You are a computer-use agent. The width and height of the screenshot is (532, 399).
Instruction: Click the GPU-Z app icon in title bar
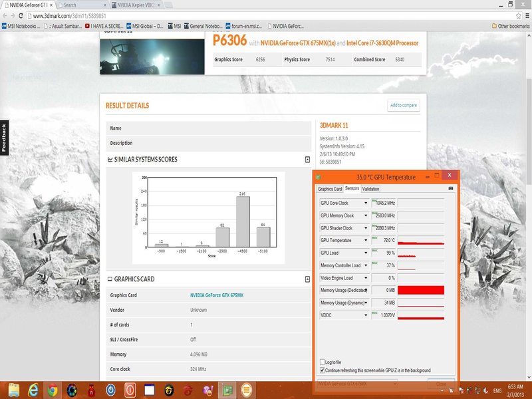coord(319,177)
